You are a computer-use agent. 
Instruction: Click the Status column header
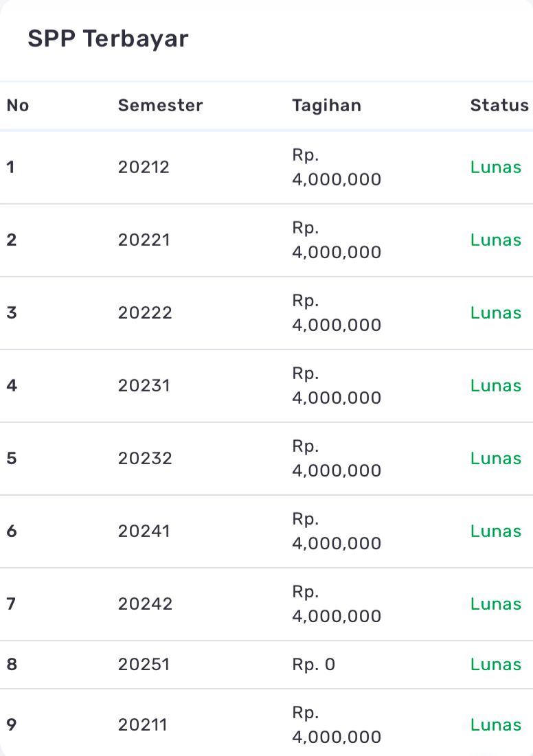tap(499, 106)
